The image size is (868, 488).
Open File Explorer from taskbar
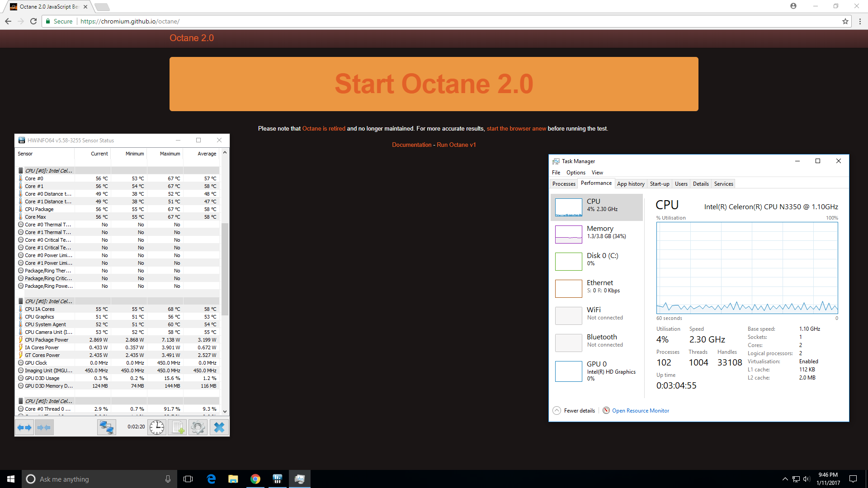233,479
